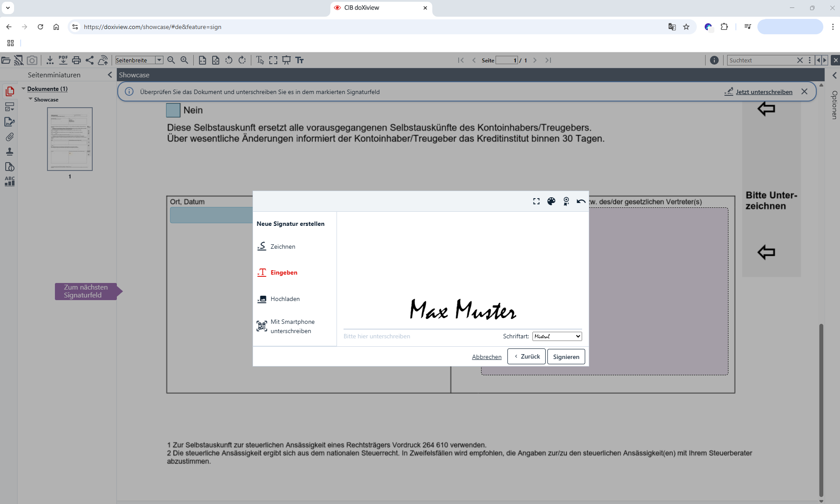
Task: Click the fullscreen icon in signature dialog
Action: click(536, 201)
